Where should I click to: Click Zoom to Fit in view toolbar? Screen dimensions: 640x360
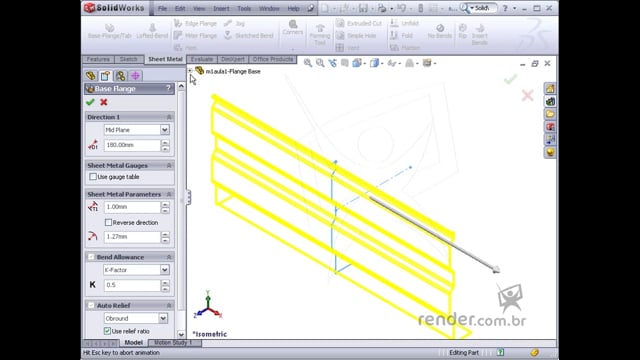(x=308, y=63)
